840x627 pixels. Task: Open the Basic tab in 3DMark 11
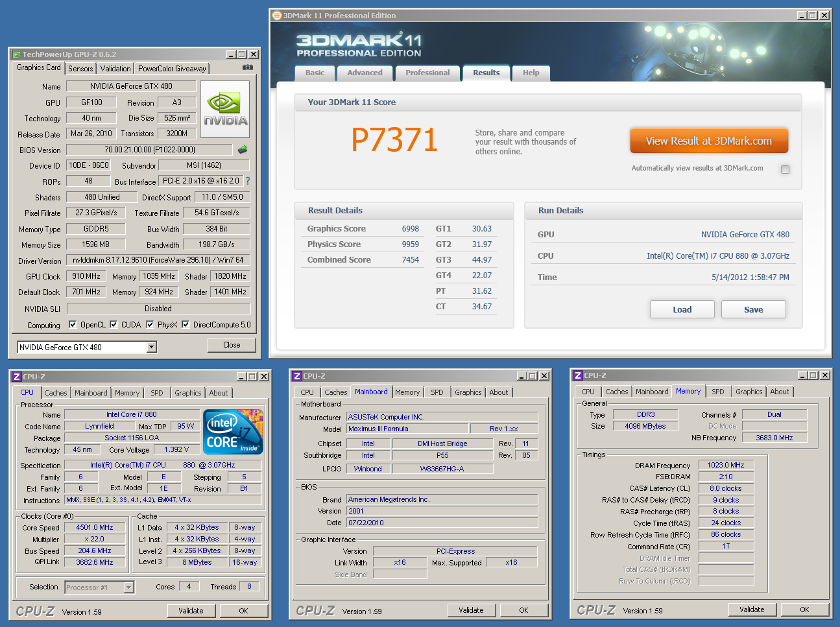315,73
